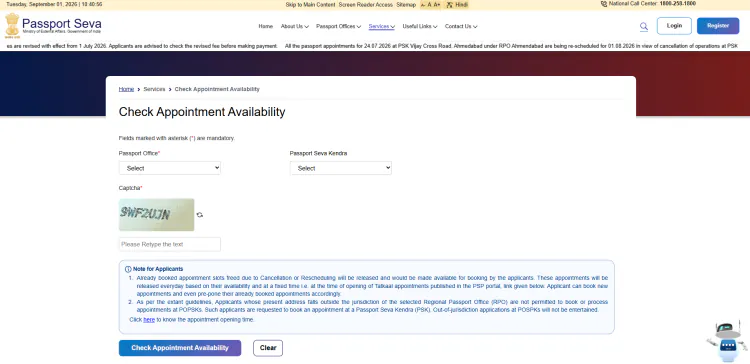Screen dimensions: 750x364
Task: Click 'Check Appointment Availability' breadcrumb text
Action: pyautogui.click(x=217, y=89)
